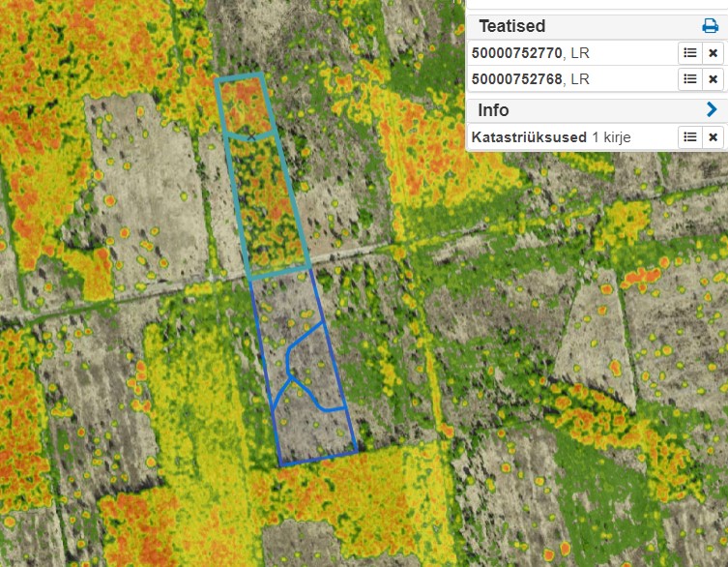
Task: Remove notice 50000752768 from the list
Action: [713, 79]
